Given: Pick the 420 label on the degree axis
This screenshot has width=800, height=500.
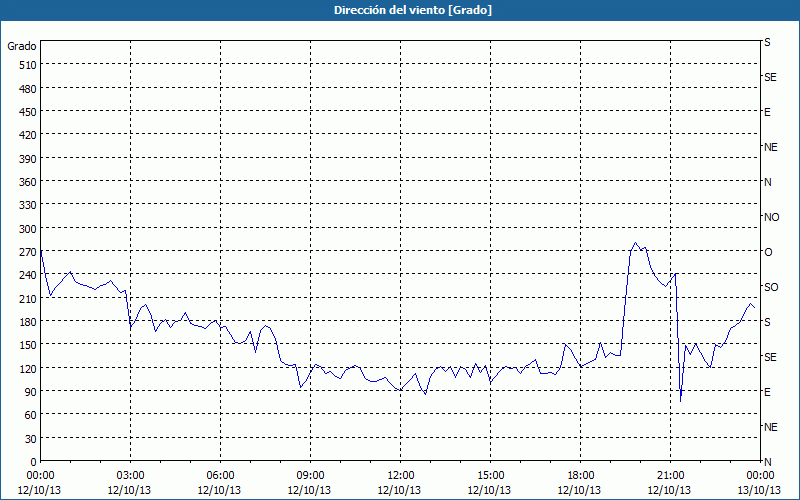Looking at the screenshot, I should coord(28,135).
